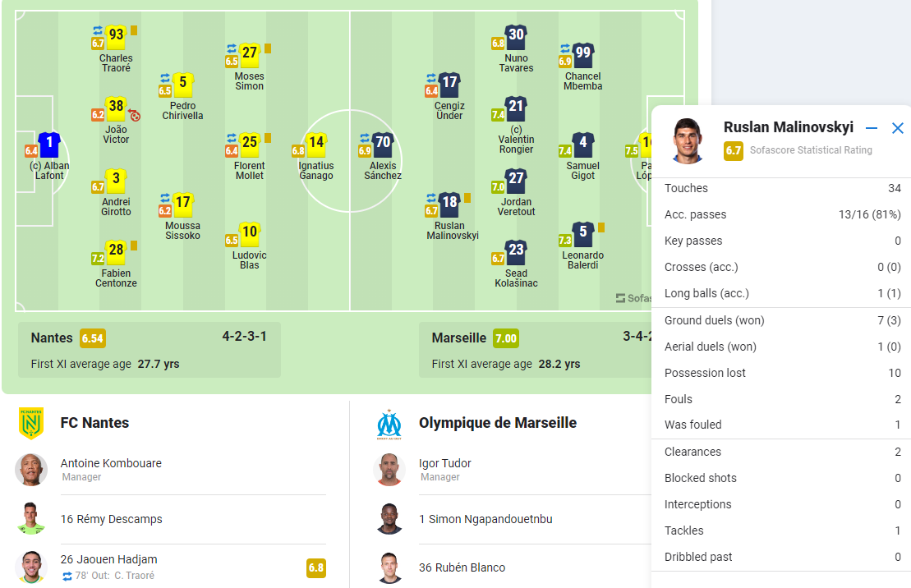Minimize the Ruslan Malinovskyi stats panel
911x588 pixels.
pyautogui.click(x=872, y=128)
